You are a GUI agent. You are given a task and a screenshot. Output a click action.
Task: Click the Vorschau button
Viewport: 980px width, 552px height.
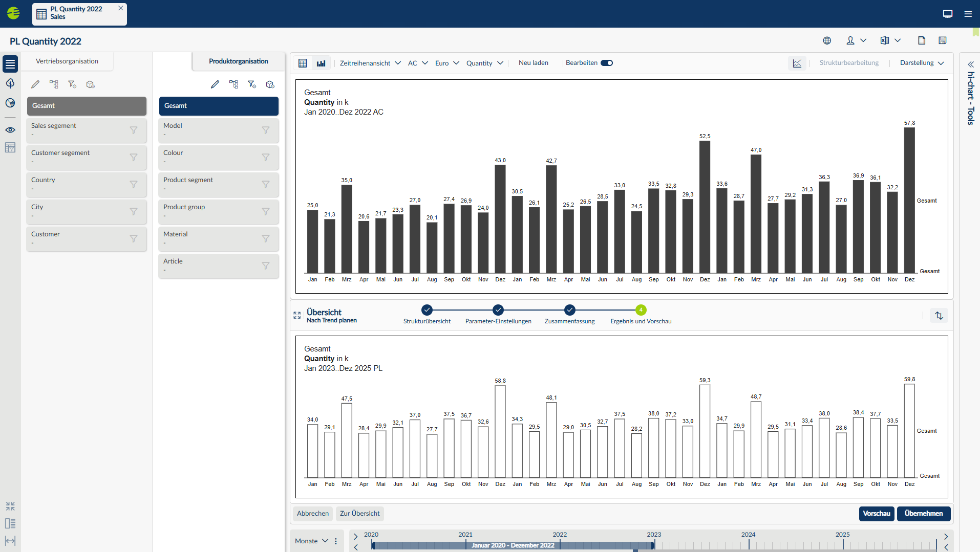point(877,514)
